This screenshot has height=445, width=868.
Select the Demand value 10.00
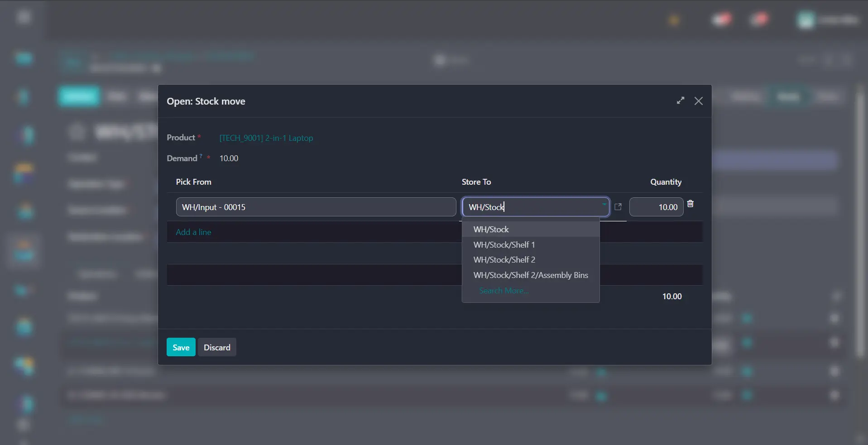point(229,158)
